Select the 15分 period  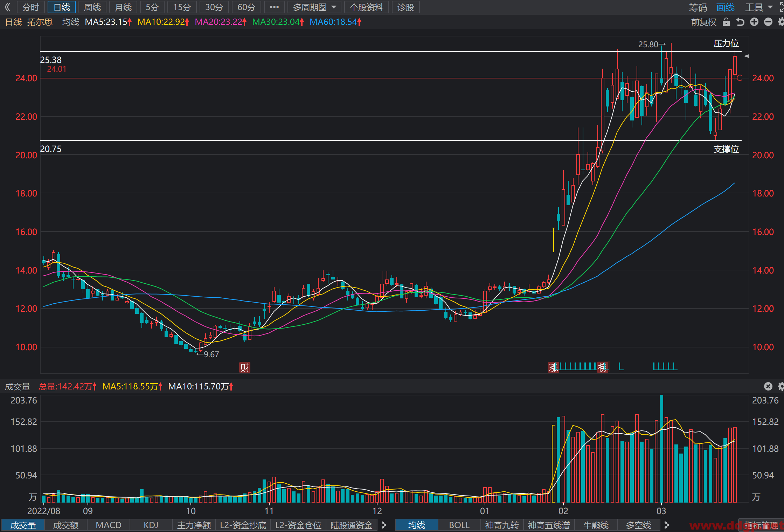(x=182, y=7)
